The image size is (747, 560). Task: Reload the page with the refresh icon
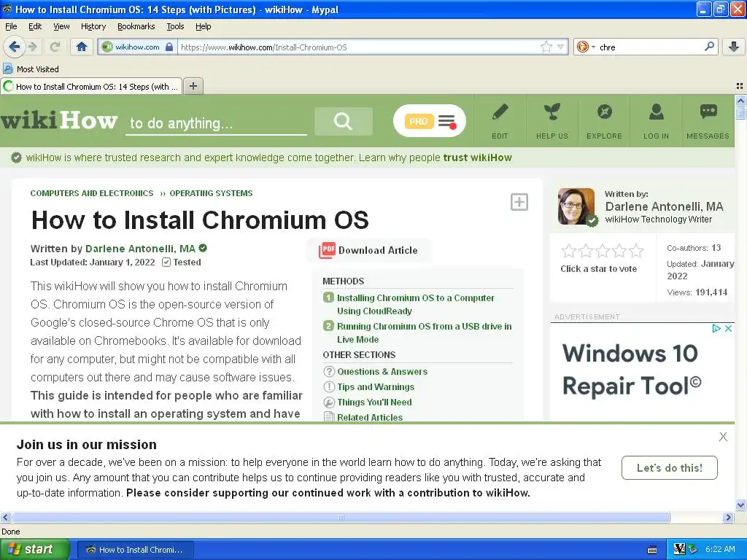click(55, 47)
